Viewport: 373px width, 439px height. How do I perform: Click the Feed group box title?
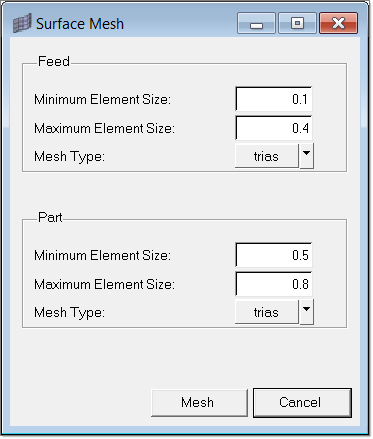(54, 61)
